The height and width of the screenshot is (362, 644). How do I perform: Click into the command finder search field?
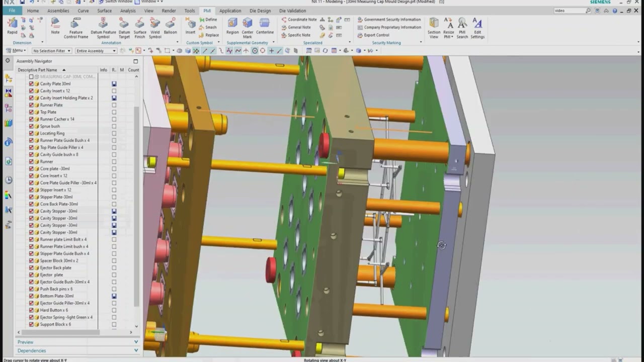[569, 11]
